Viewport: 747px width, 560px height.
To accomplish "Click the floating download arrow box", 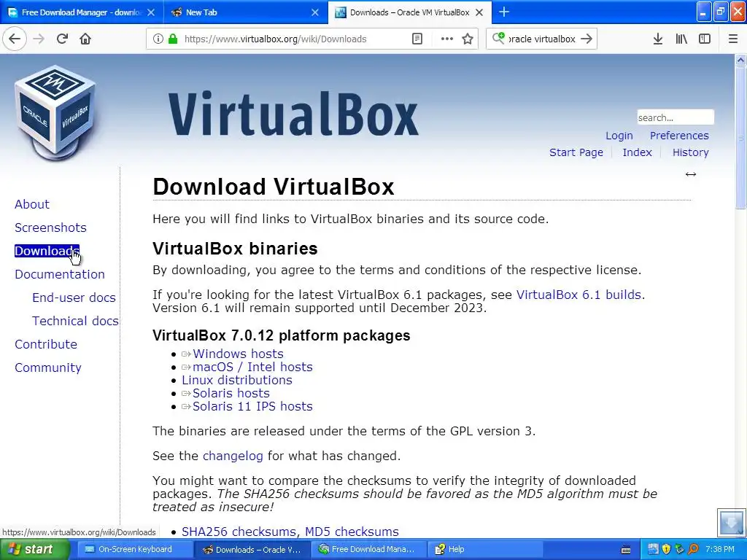I will 731,522.
